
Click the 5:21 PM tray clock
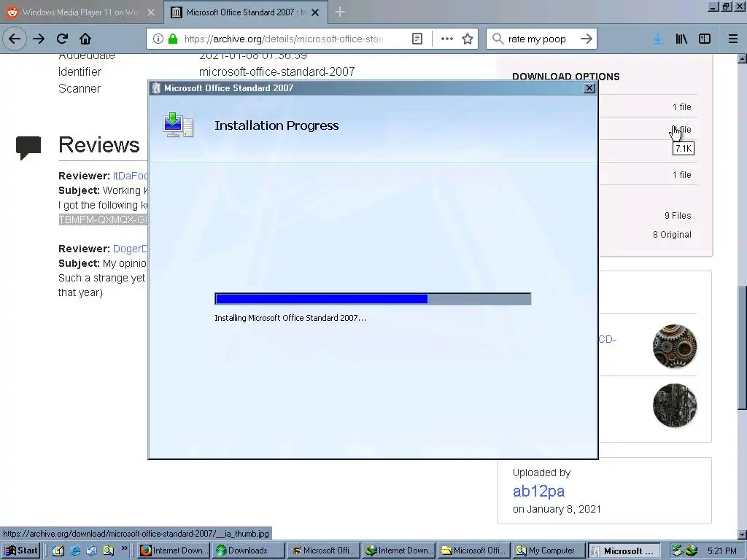(x=721, y=551)
